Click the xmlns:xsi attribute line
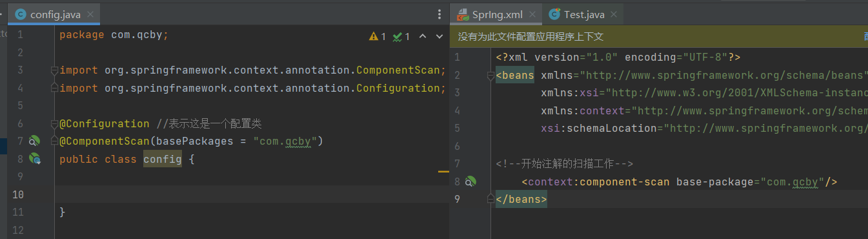The image size is (868, 239). coord(704,93)
